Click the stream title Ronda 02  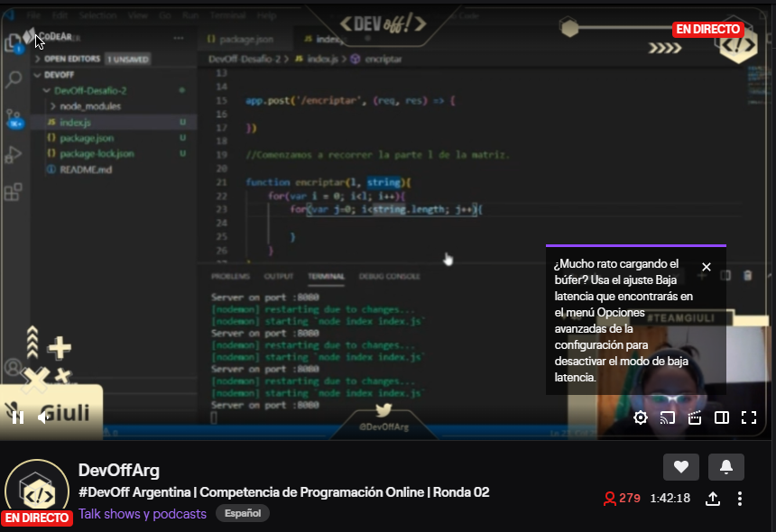[283, 492]
